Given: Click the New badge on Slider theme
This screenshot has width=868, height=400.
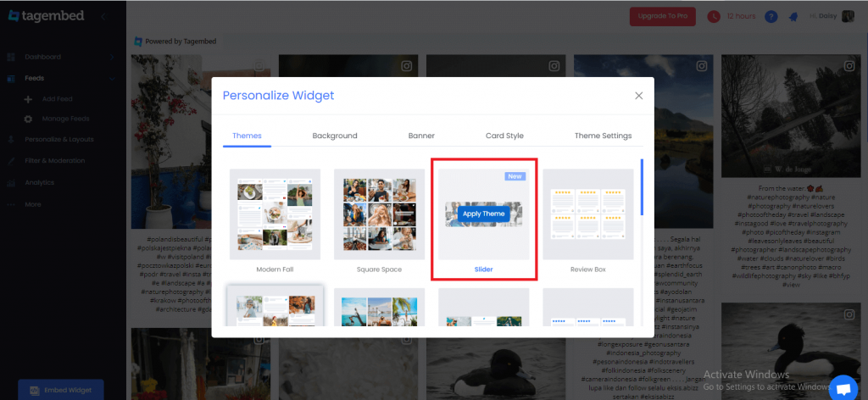Looking at the screenshot, I should pos(515,176).
